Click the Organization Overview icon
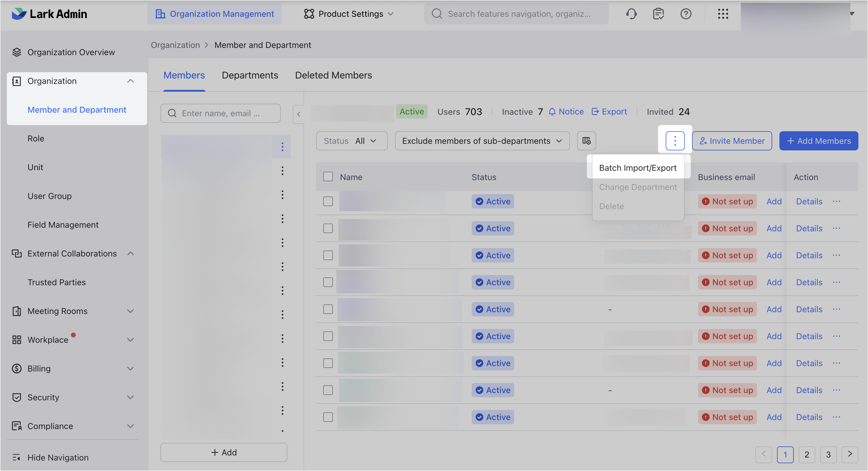Image resolution: width=868 pixels, height=471 pixels. point(16,52)
